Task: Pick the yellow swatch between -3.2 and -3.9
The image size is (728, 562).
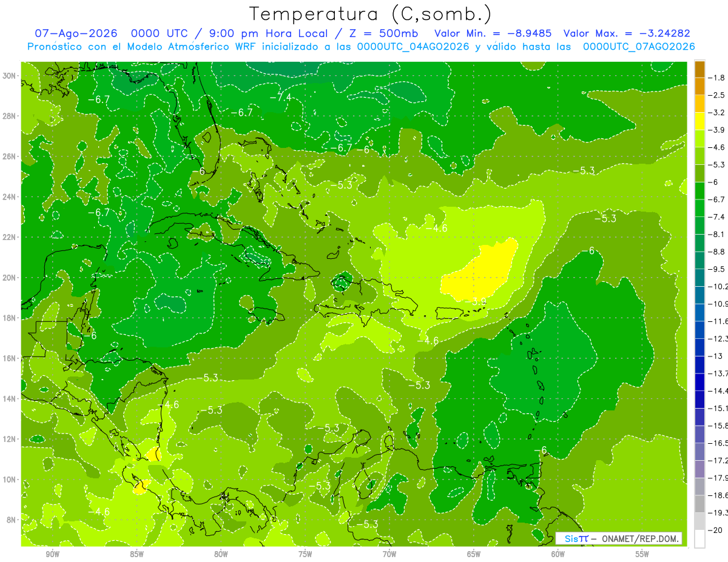Action: click(699, 121)
